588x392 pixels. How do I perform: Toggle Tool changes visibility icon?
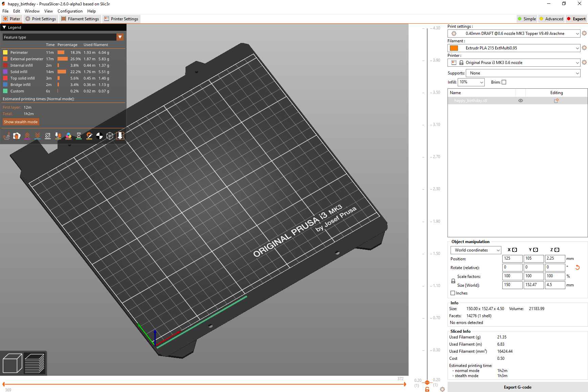click(x=58, y=136)
